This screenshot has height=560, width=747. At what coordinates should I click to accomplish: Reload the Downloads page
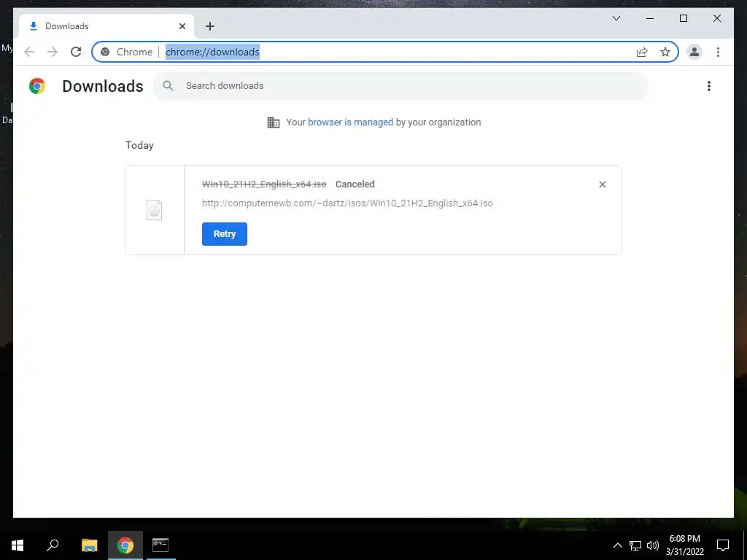pos(76,52)
